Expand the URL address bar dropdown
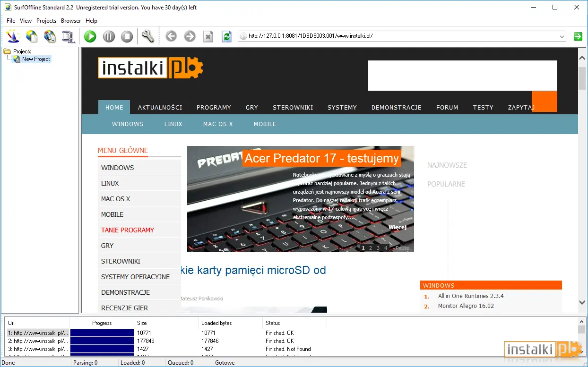Viewport: 588px width, 367px height. click(562, 36)
